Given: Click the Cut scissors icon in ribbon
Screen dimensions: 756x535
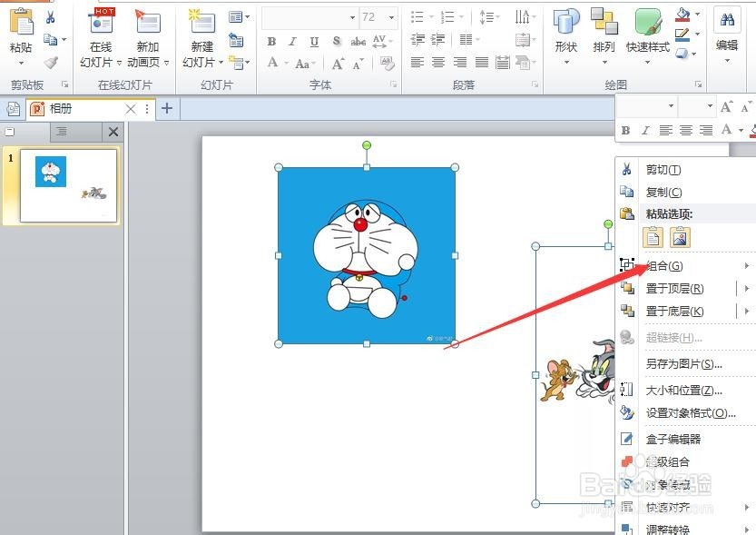Looking at the screenshot, I should [50, 18].
